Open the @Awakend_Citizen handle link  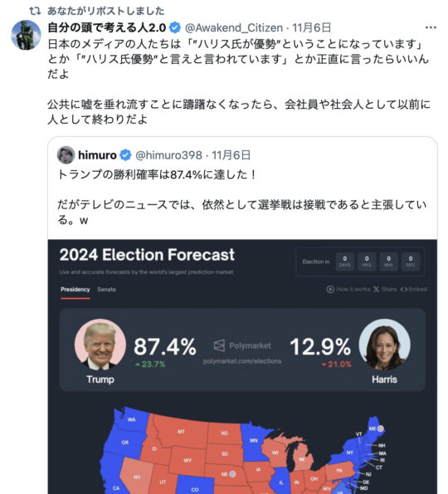(234, 27)
